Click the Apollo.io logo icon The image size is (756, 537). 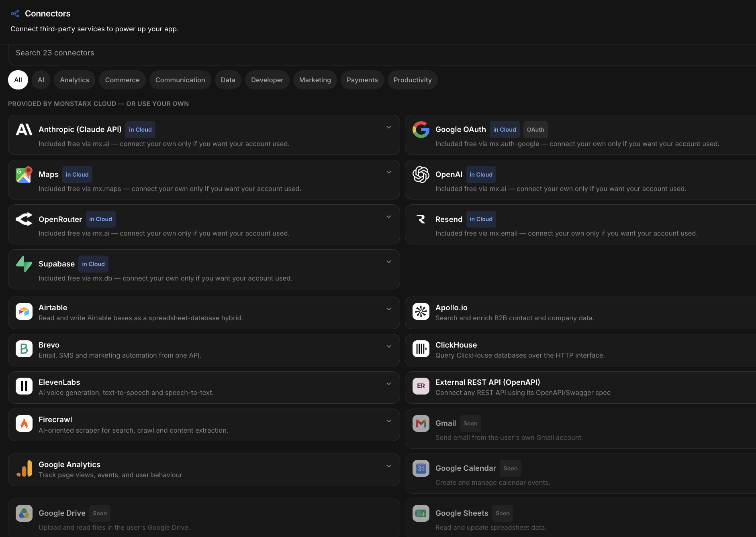pos(421,311)
